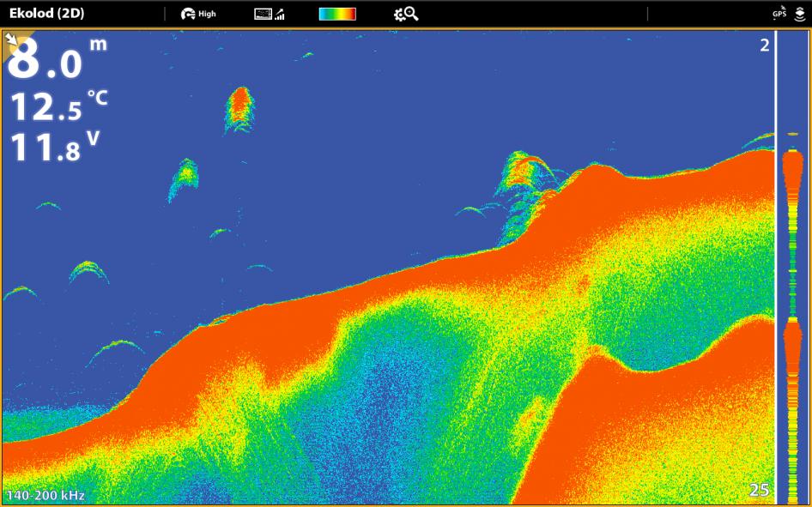Tap the corner arrow in top-left

tap(11, 39)
